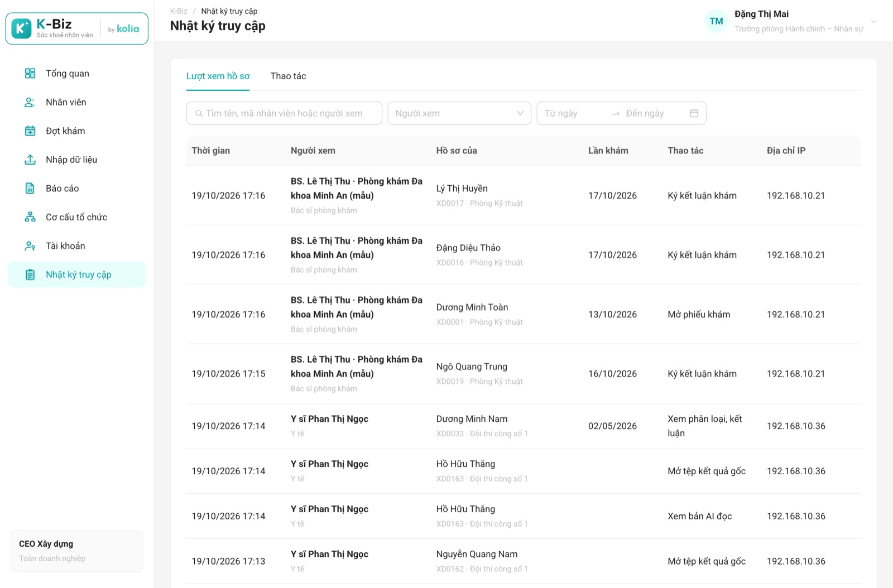Focus the search by name input
Viewport: 893px width, 588px height.
284,113
